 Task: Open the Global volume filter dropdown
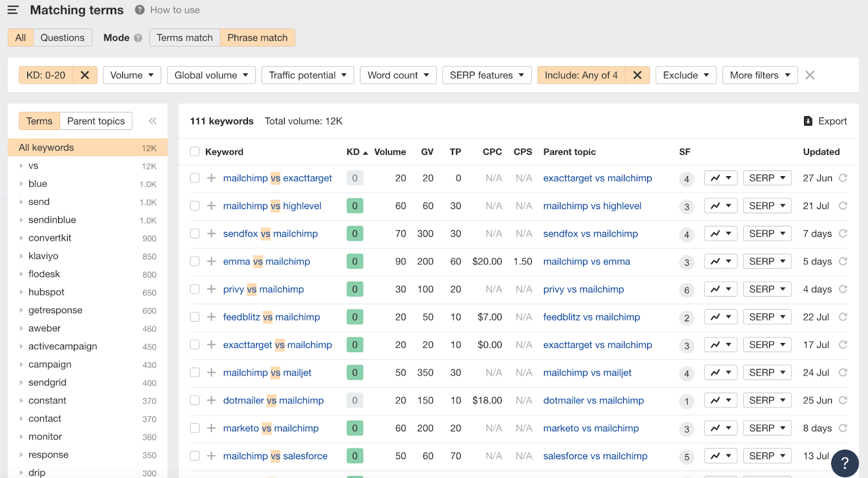click(x=211, y=75)
